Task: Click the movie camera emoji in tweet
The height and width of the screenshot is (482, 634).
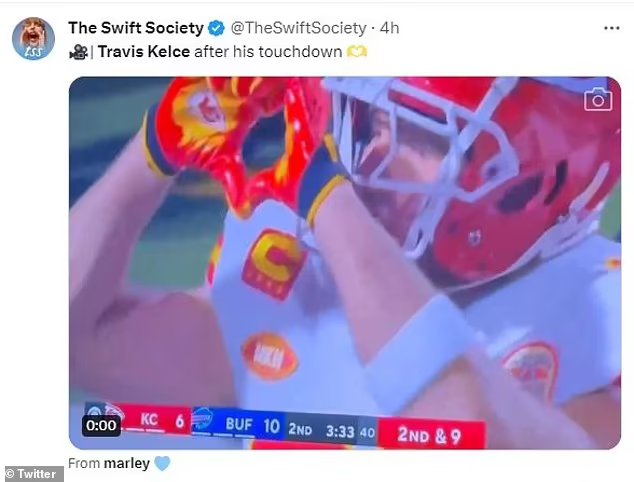Action: (78, 52)
